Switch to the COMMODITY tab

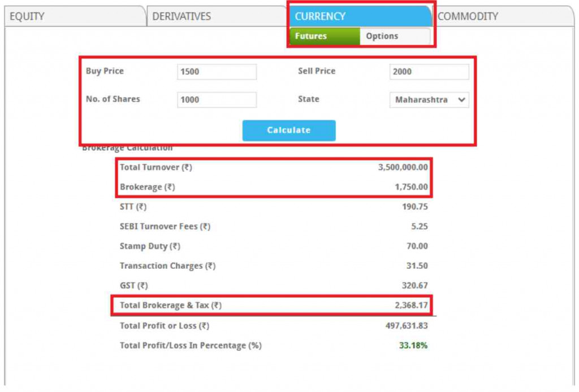pos(470,16)
